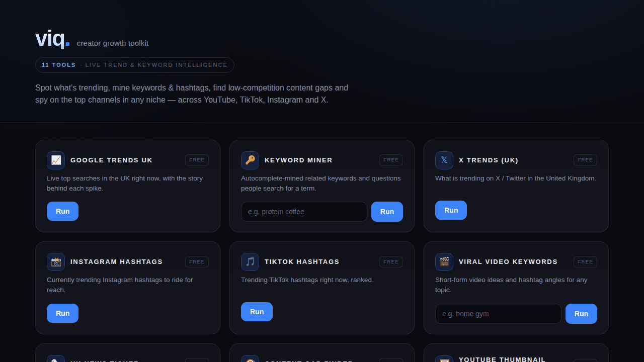Image resolution: width=644 pixels, height=362 pixels.
Task: Click the FREE badge on X Trends (UK)
Action: pos(585,160)
